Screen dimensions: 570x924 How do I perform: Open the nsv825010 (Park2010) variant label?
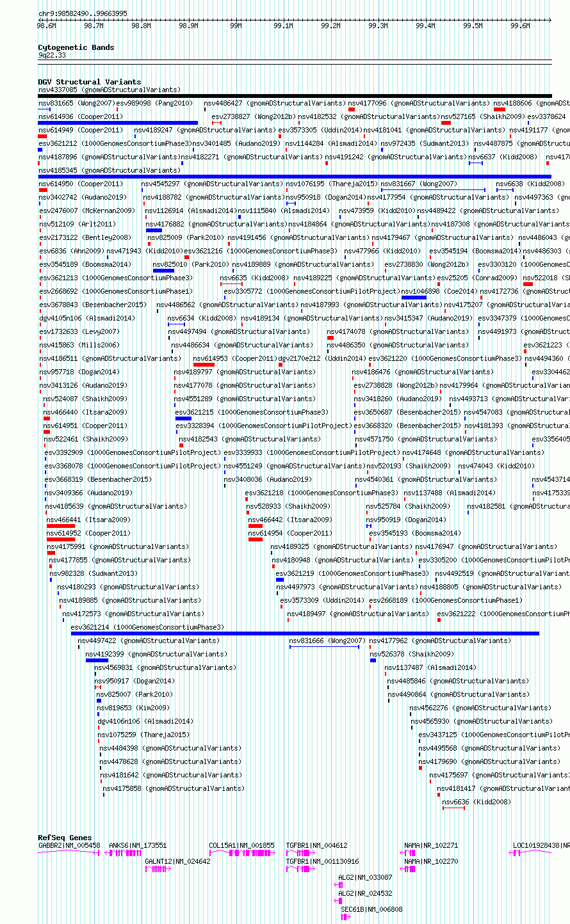[x=191, y=264]
